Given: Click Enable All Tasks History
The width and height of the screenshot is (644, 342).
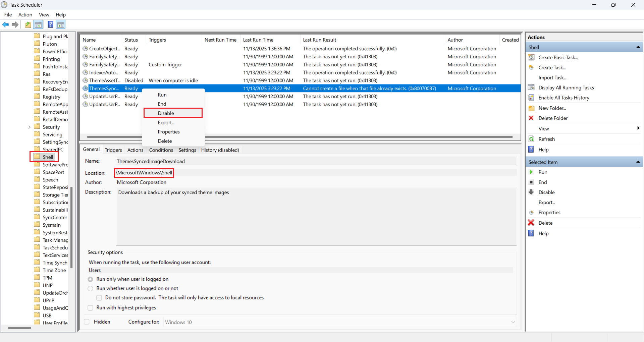Looking at the screenshot, I should (563, 98).
